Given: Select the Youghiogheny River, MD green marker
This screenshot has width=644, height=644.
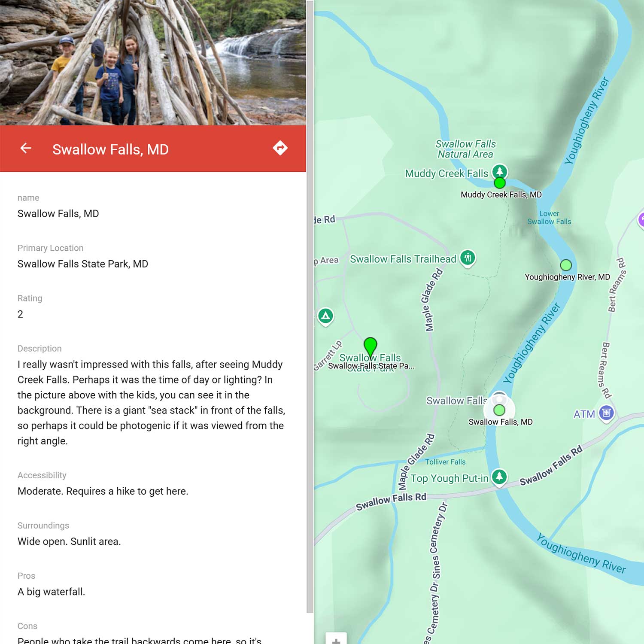Looking at the screenshot, I should pyautogui.click(x=566, y=265).
